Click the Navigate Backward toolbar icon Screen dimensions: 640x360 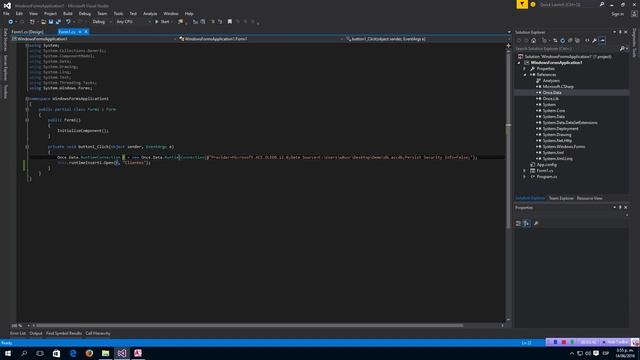tap(10, 22)
